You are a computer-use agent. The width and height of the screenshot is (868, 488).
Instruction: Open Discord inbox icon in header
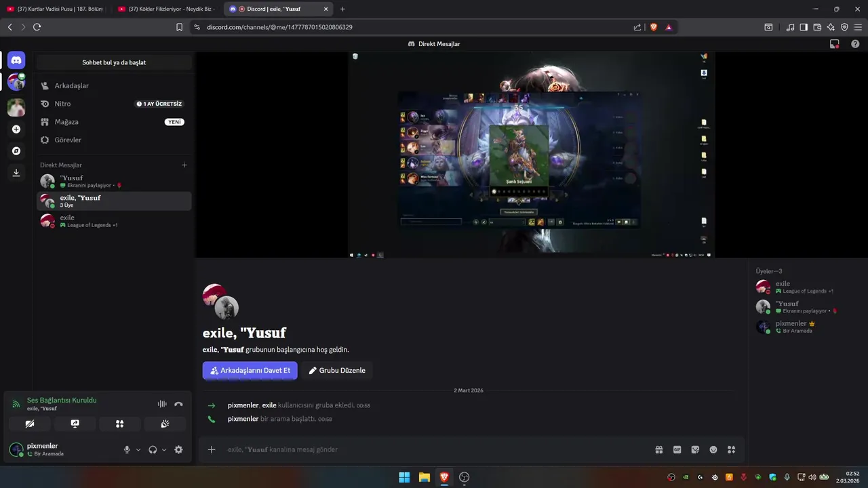point(835,43)
